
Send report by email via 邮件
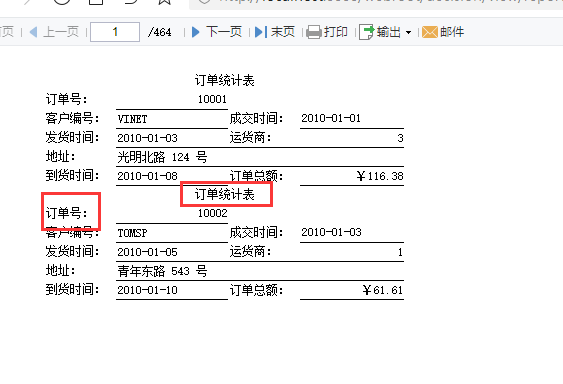(452, 32)
